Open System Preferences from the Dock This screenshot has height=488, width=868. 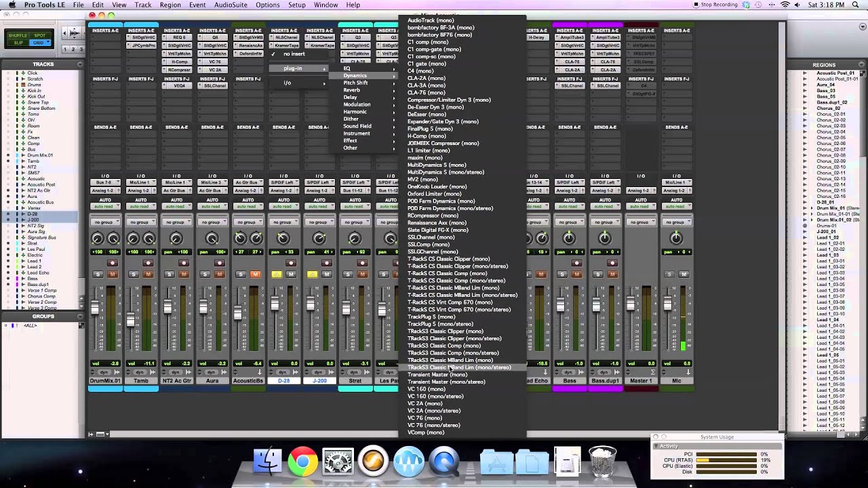click(x=338, y=462)
